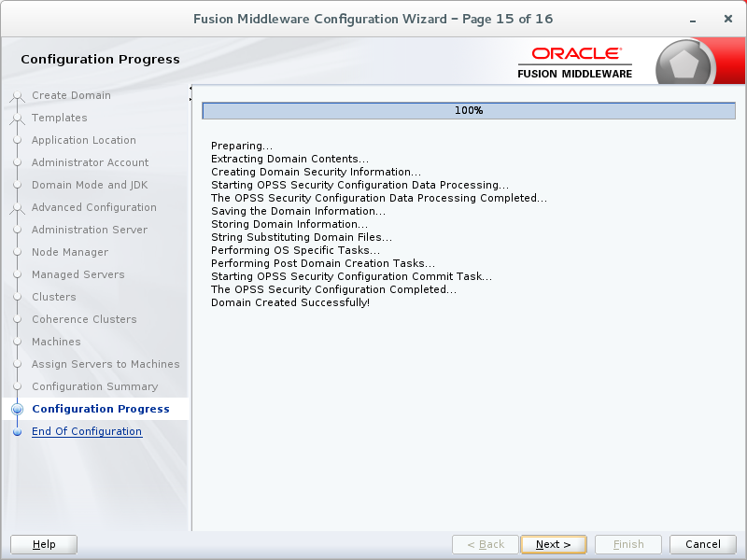The image size is (747, 560).
Task: Collapse sidebar using splitter arrow
Action: click(x=190, y=88)
